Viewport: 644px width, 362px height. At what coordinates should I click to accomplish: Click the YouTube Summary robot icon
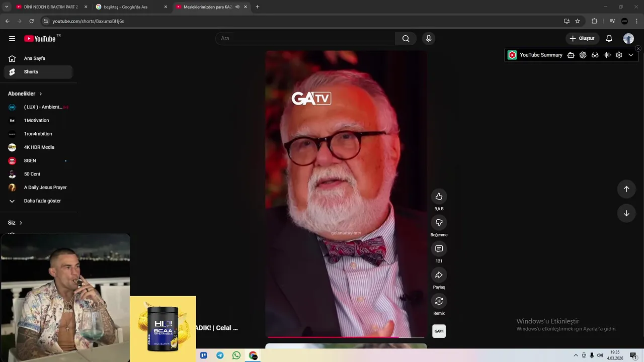tap(571, 55)
